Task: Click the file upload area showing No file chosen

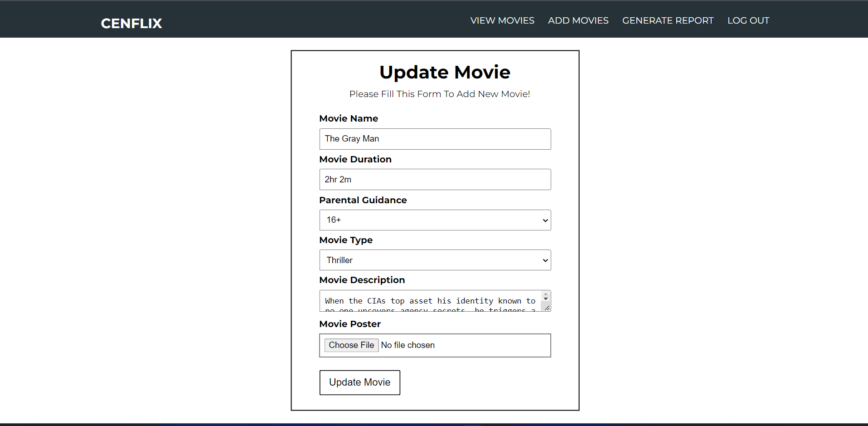Action: coord(434,345)
